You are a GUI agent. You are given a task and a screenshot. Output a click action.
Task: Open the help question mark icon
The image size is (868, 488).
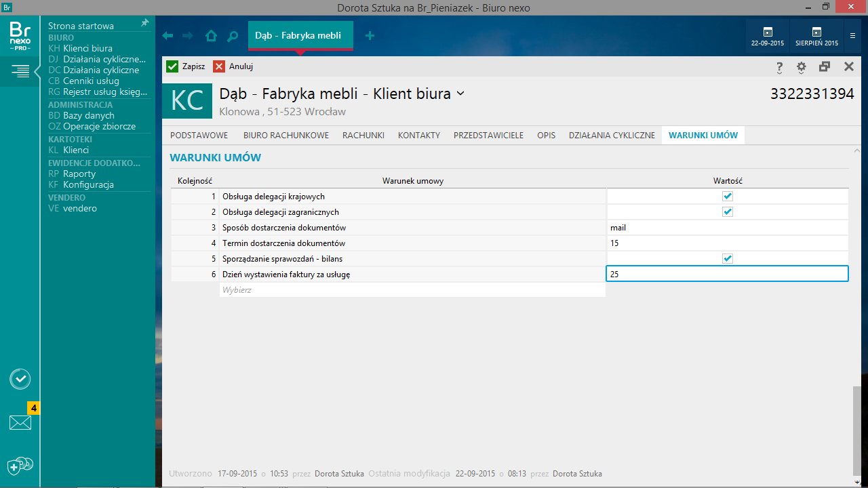[x=780, y=66]
